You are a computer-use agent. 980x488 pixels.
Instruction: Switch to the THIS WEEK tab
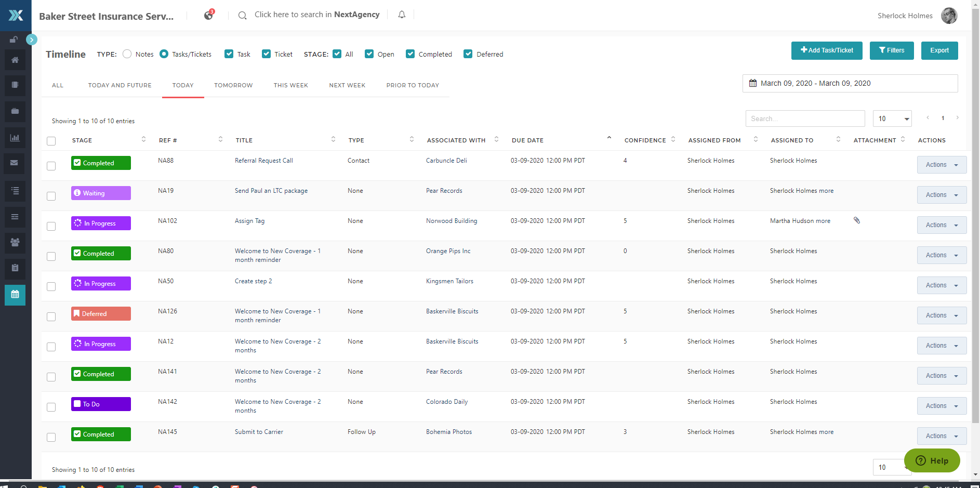(290, 85)
